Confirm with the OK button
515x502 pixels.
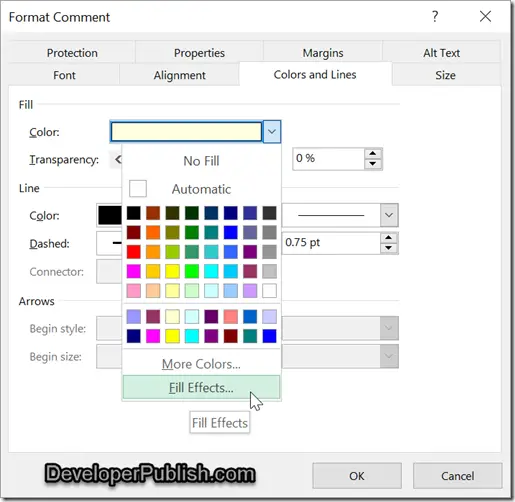(357, 476)
